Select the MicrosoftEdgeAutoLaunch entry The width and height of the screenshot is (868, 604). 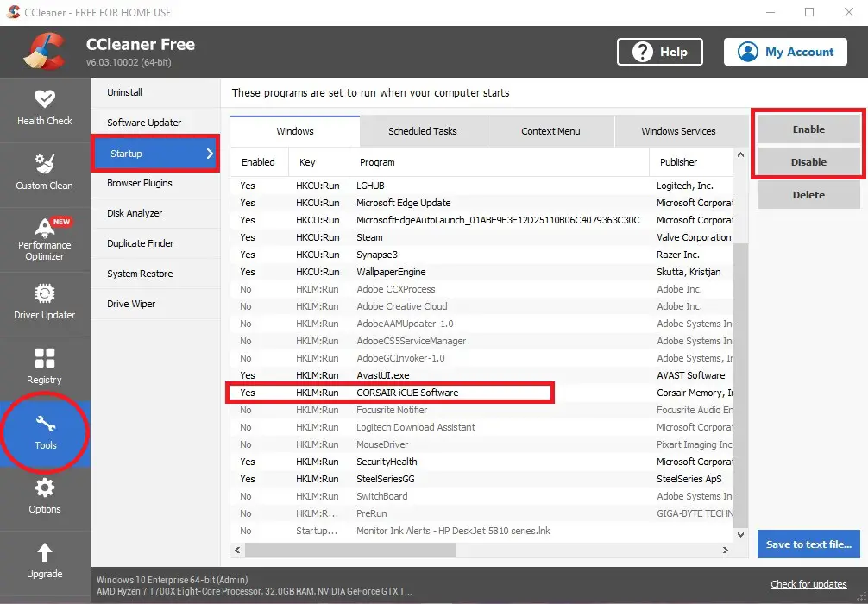point(482,220)
